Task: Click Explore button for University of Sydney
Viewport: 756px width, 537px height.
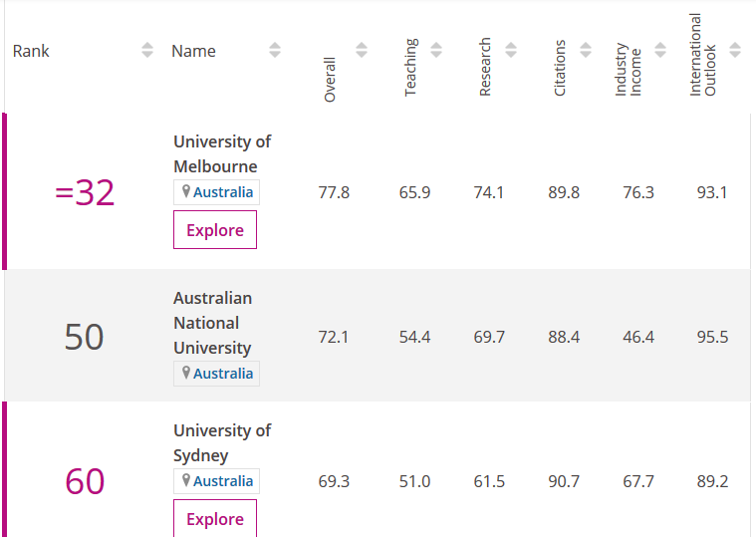Action: [215, 519]
